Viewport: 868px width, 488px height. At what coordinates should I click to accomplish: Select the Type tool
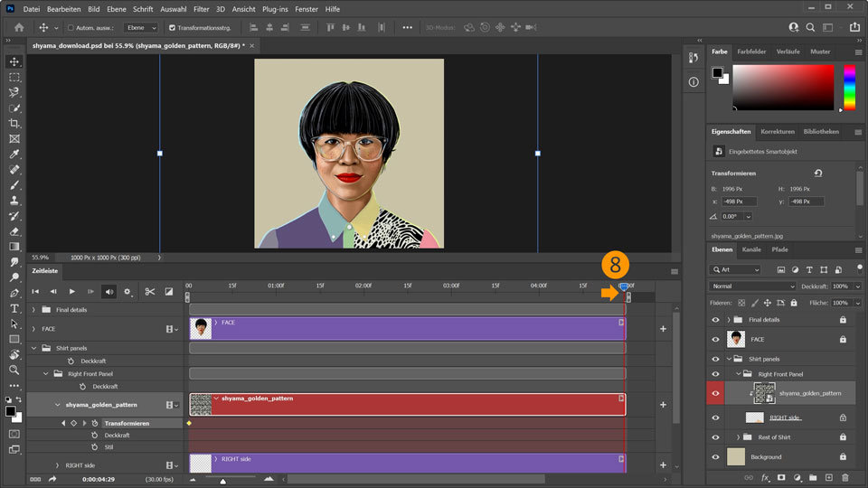click(x=14, y=308)
